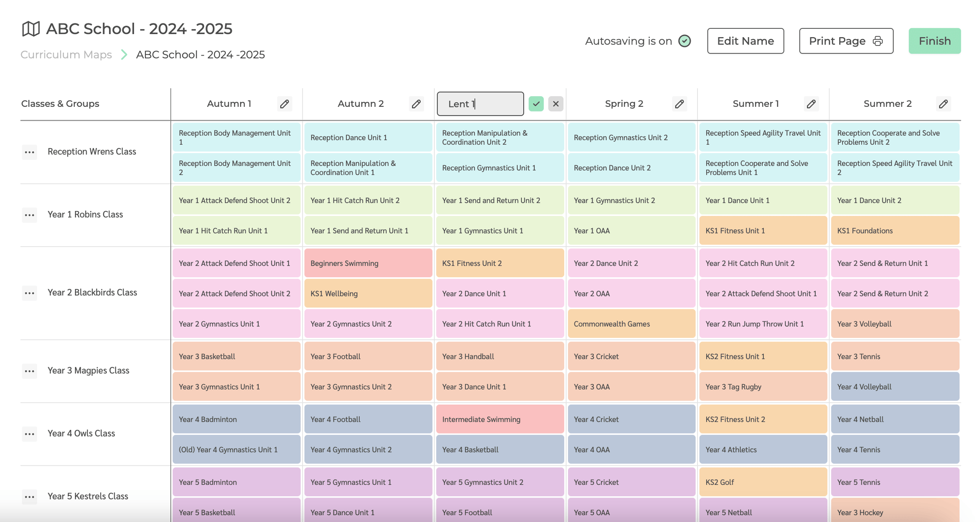Click the map icon beside ABC School title
This screenshot has width=980, height=522.
[31, 28]
